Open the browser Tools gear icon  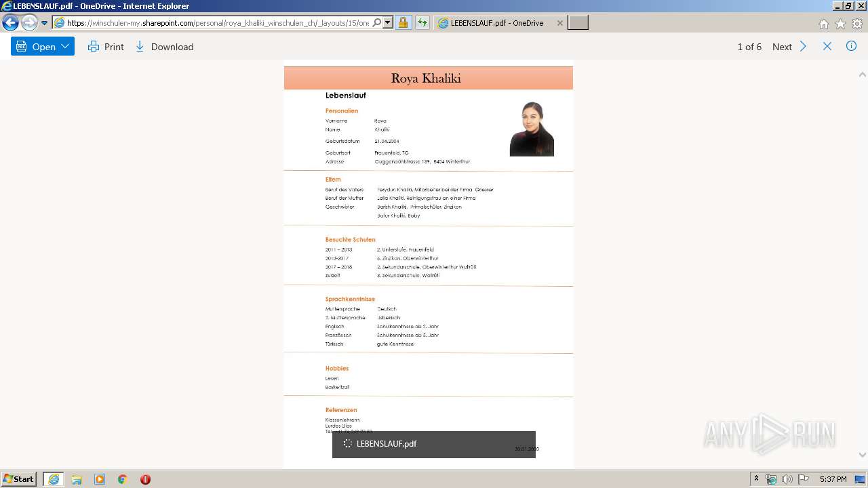click(857, 24)
